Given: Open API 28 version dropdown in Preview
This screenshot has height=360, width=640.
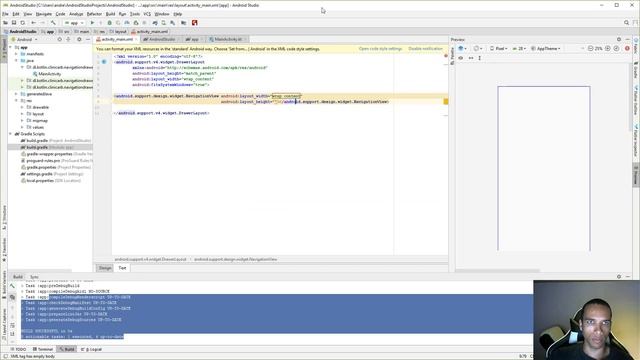Looking at the screenshot, I should [519, 49].
